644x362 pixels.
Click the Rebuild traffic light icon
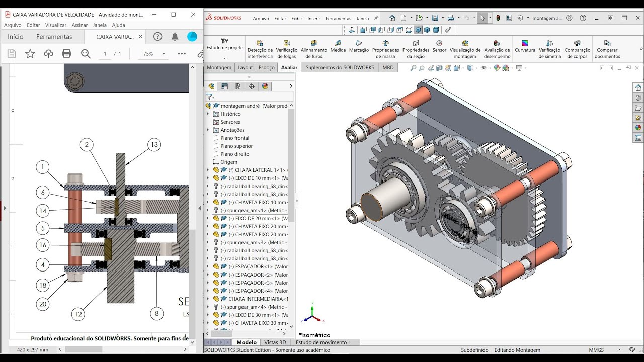click(x=498, y=18)
